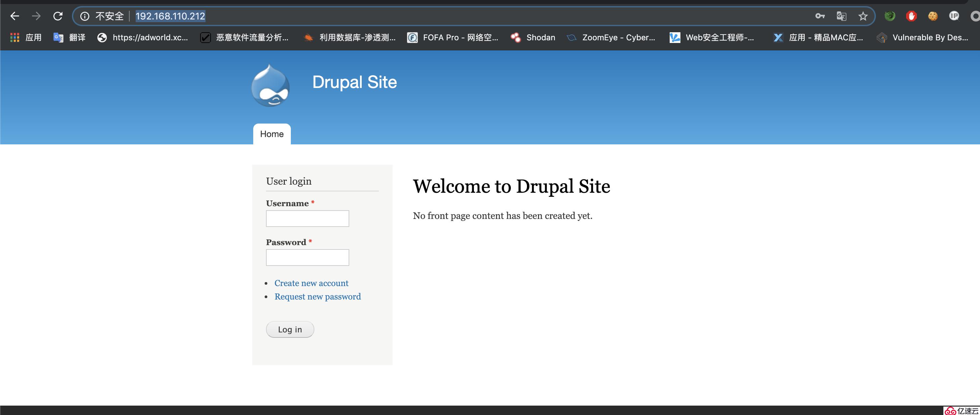Select the Password input field
980x415 pixels.
click(x=308, y=256)
